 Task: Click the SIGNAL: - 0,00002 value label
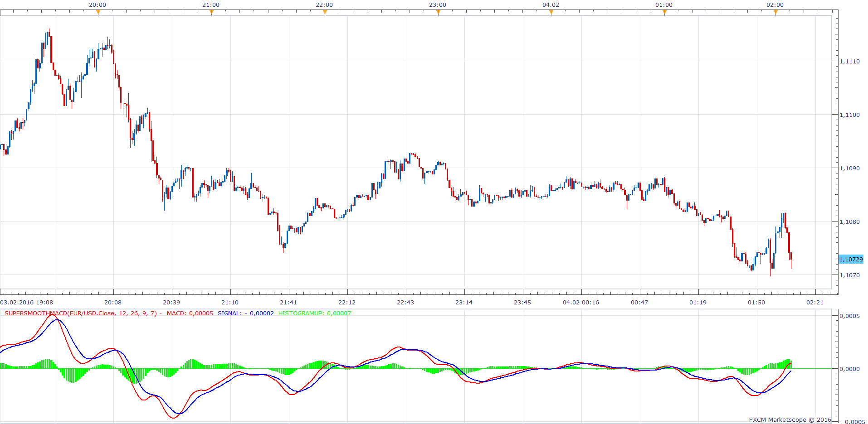pos(246,313)
